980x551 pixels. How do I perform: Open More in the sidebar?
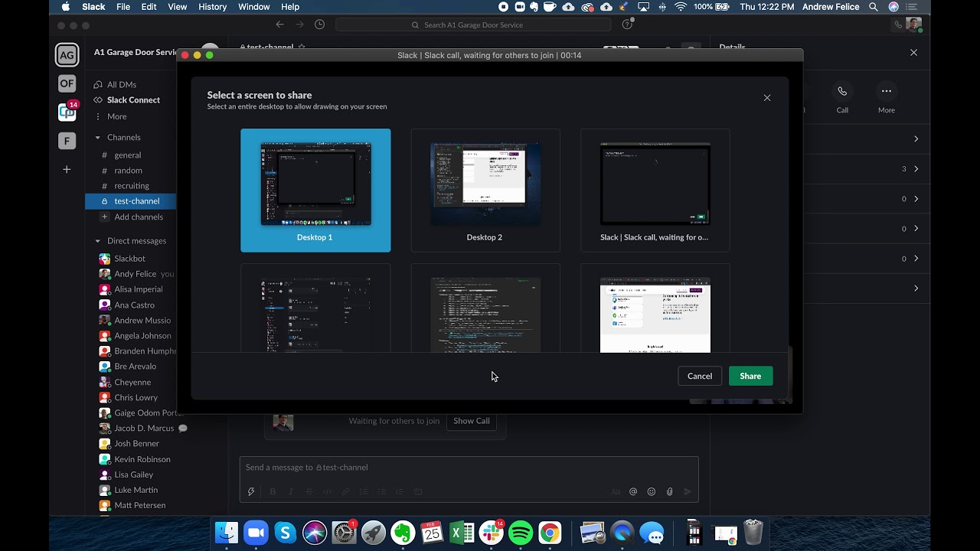(117, 116)
